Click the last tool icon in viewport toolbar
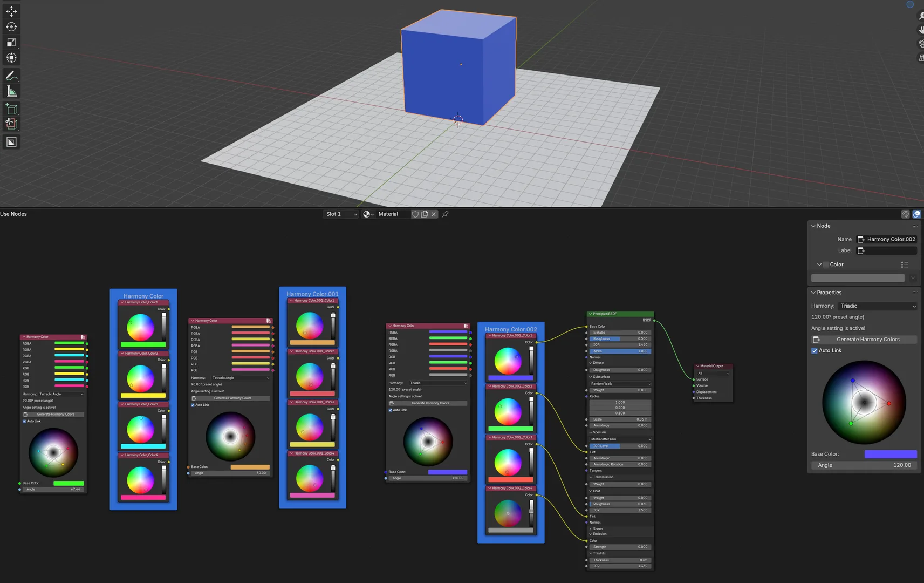924x583 pixels. click(11, 142)
